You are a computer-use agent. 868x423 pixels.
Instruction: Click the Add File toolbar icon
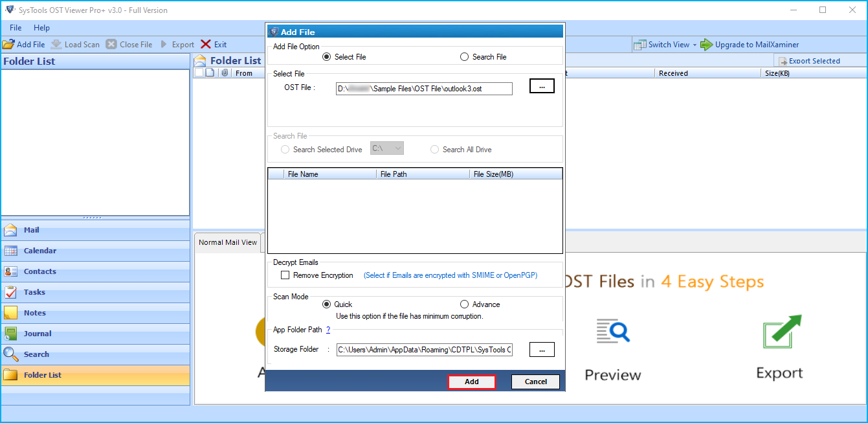pyautogui.click(x=8, y=44)
